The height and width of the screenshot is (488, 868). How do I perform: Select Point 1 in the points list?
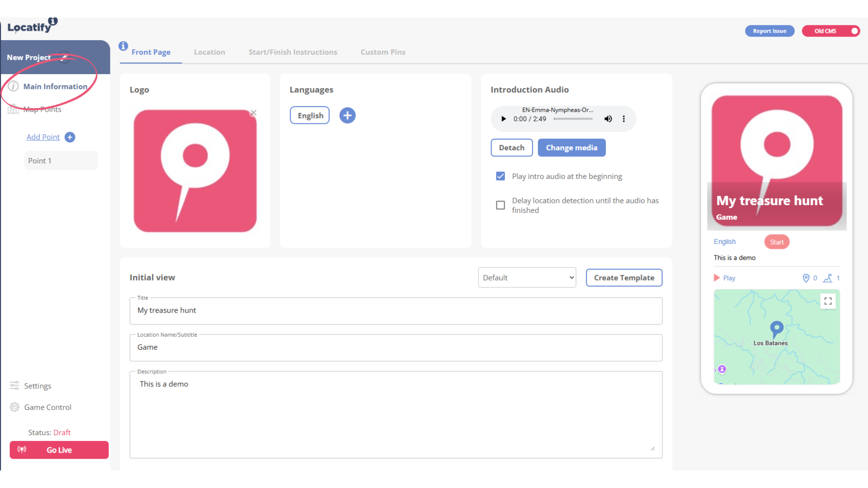tap(61, 161)
